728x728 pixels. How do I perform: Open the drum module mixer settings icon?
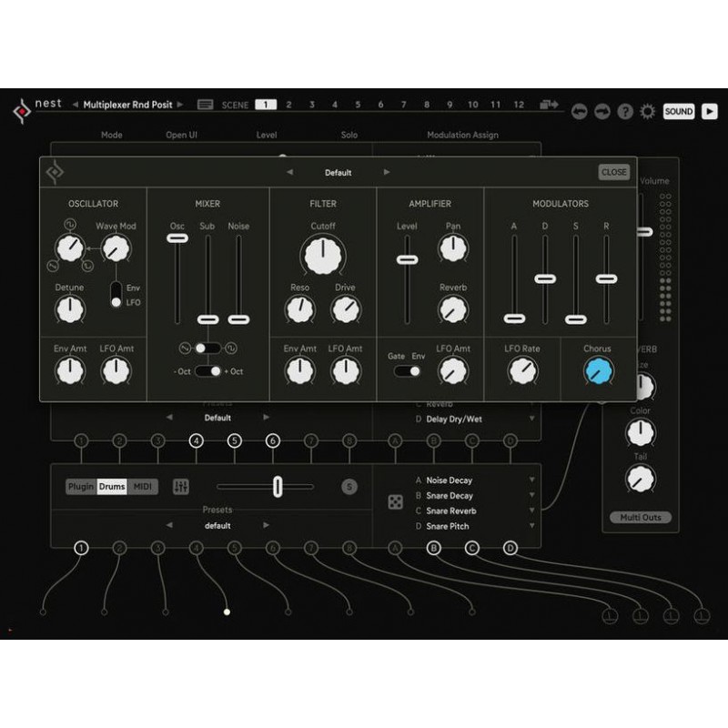(181, 487)
